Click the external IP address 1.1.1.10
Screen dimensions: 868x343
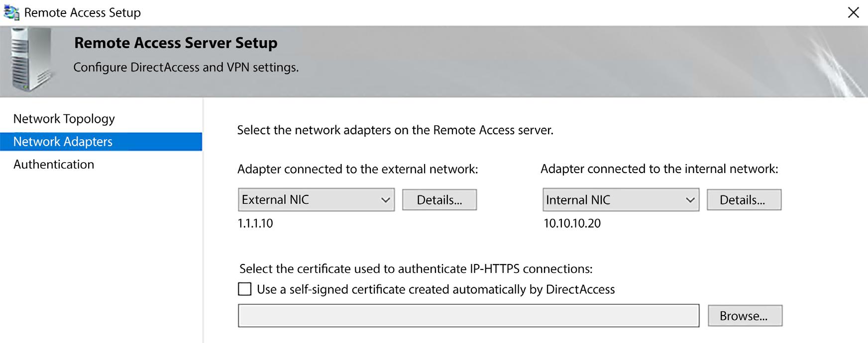coord(255,223)
